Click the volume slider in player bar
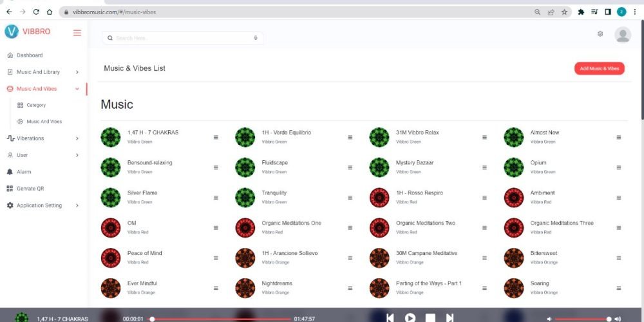The height and width of the screenshot is (322, 644). click(x=581, y=319)
